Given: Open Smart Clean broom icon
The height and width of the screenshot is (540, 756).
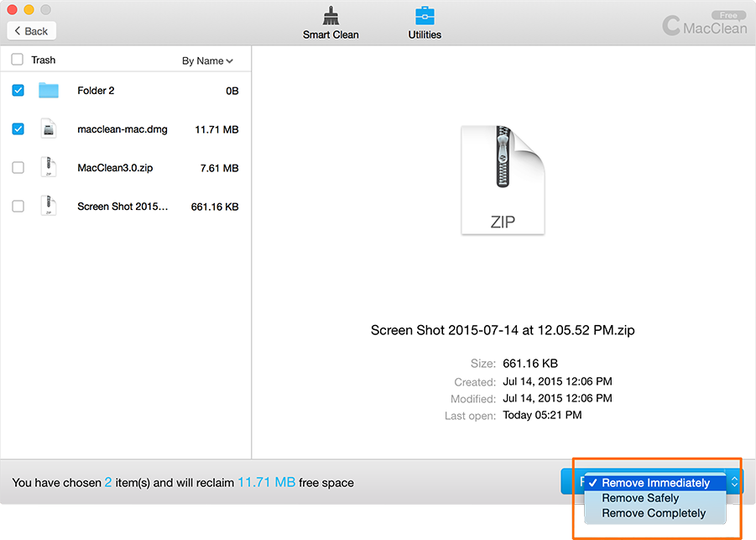Looking at the screenshot, I should (x=330, y=16).
